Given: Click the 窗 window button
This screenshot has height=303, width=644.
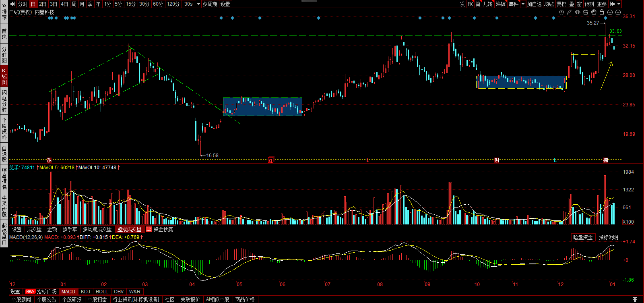Looking at the screenshot, I should pos(579,4).
